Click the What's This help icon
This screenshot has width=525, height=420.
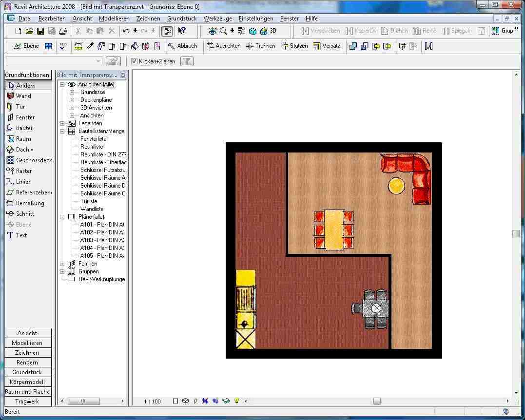coord(182,31)
